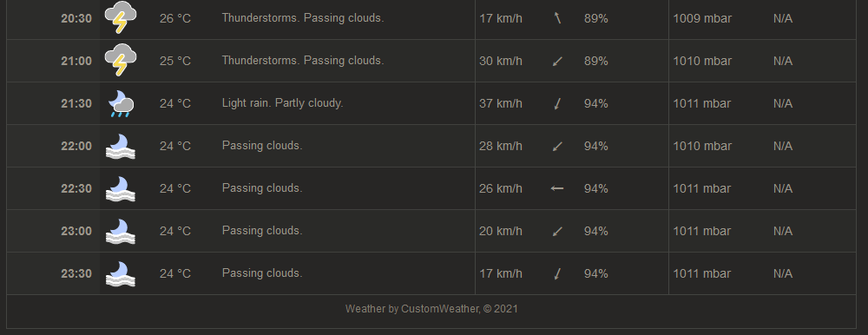Screen dimensions: 868x335
Task: Click the thunderstorm icon in the 20:30 row
Action: click(121, 17)
